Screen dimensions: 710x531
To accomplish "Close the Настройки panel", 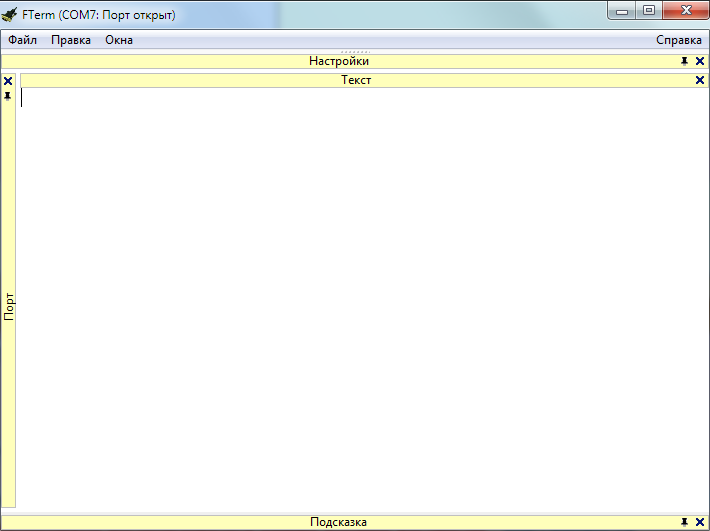I will 700,61.
